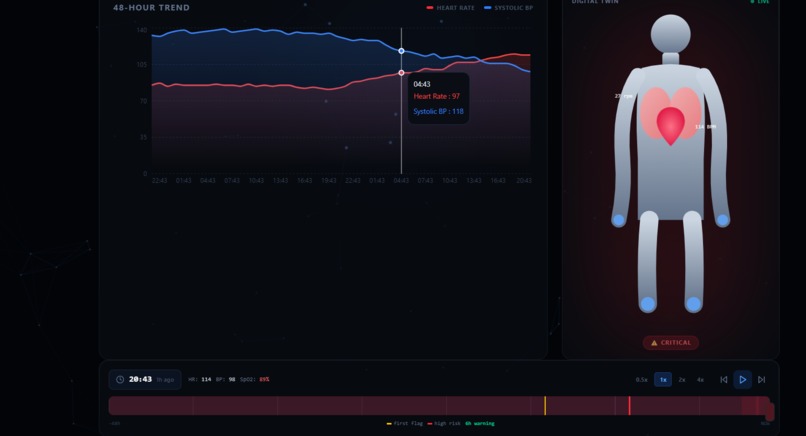Select the 1x playback speed
Screen dimensions: 806x436
point(663,379)
